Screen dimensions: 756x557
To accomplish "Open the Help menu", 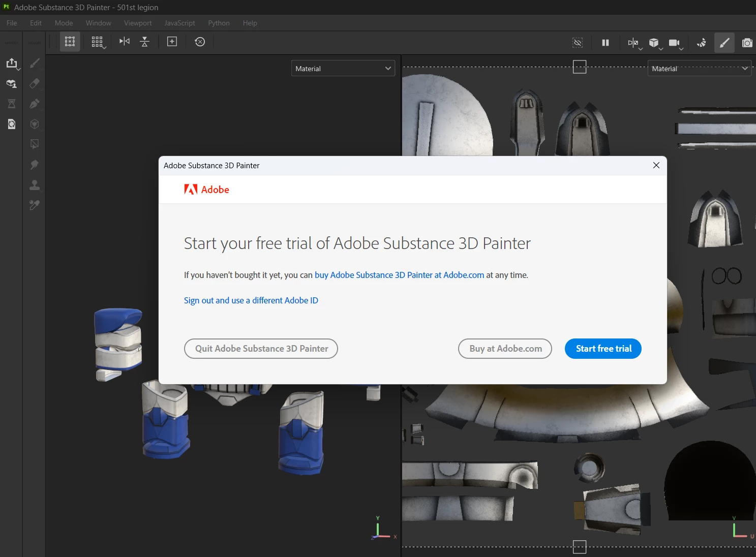I will click(x=250, y=23).
